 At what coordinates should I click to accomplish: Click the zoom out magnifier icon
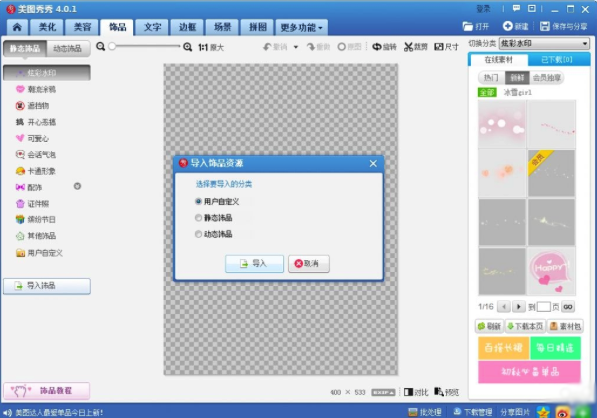[x=101, y=46]
